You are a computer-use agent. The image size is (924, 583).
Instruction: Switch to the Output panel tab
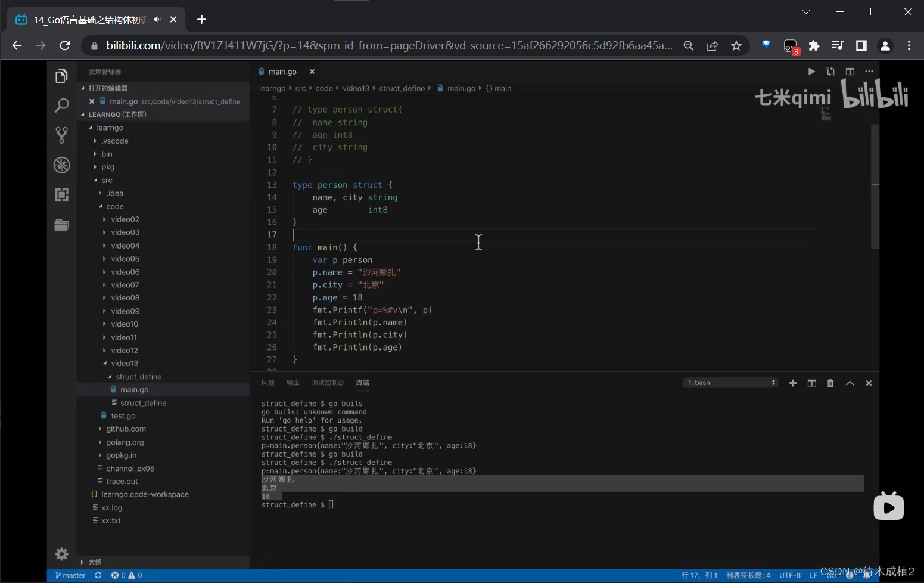293,383
